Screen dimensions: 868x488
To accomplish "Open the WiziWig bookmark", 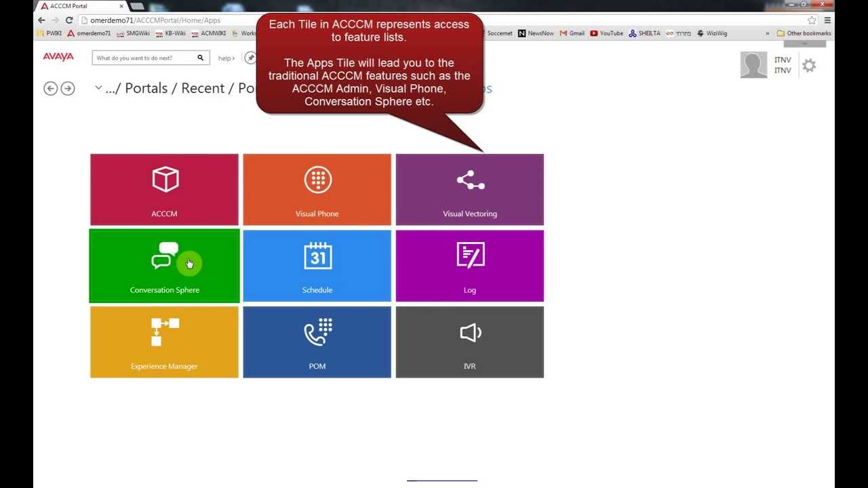I will [712, 33].
